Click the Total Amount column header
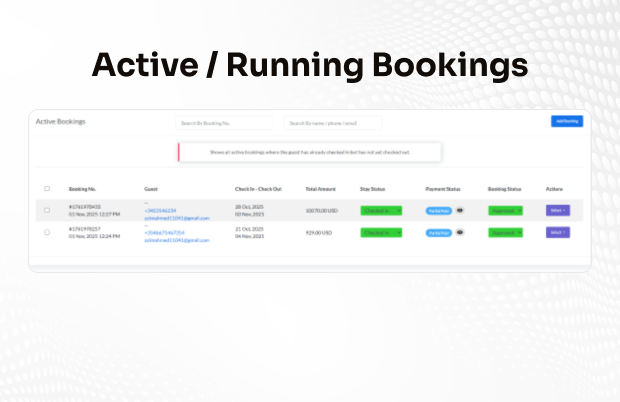This screenshot has width=620, height=402. click(320, 189)
